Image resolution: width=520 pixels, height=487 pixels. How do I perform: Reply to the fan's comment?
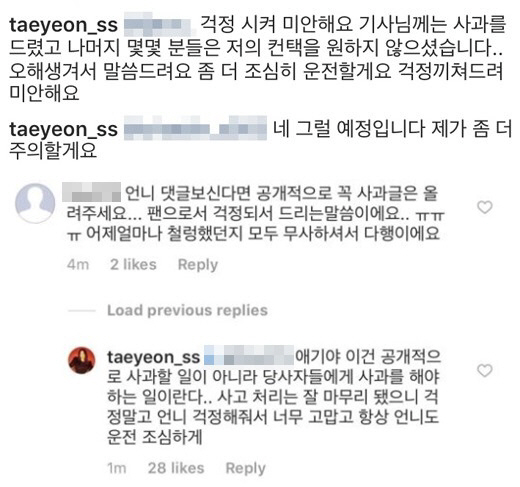pos(198,265)
